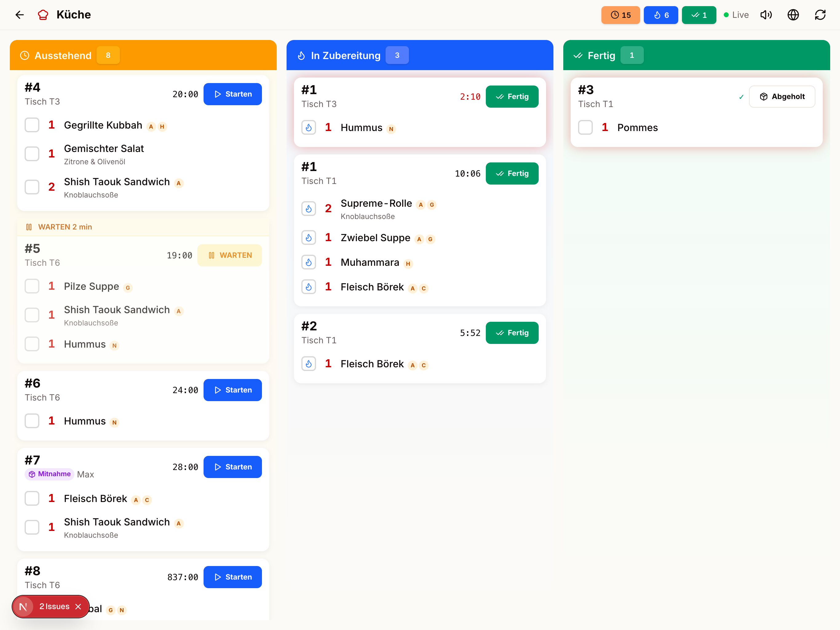Click the green ready counter 1
The image size is (840, 630).
tap(699, 15)
